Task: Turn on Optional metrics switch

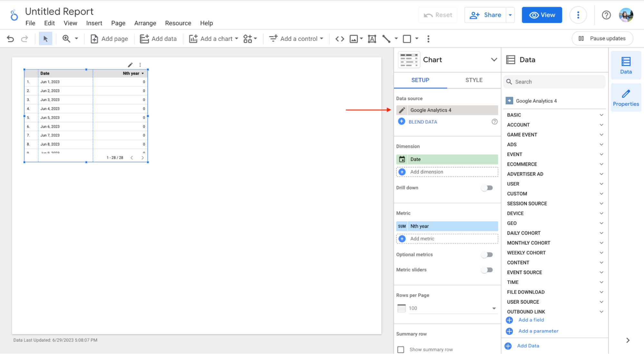Action: (487, 255)
